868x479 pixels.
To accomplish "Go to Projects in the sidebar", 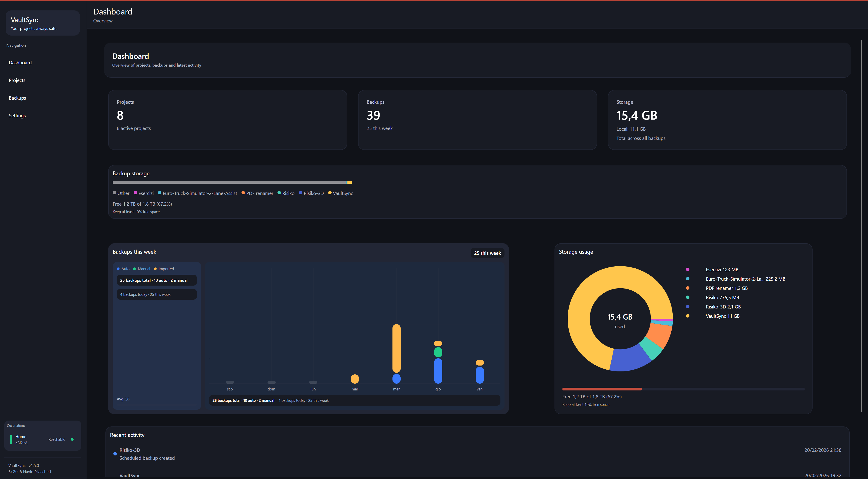I will click(17, 80).
